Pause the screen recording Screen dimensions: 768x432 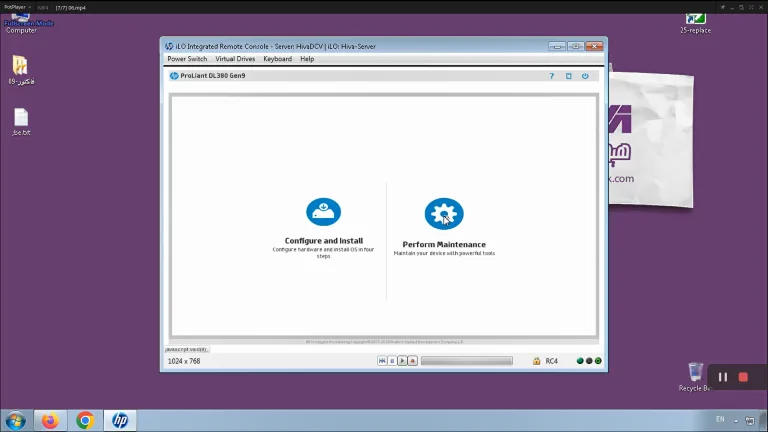(x=722, y=377)
